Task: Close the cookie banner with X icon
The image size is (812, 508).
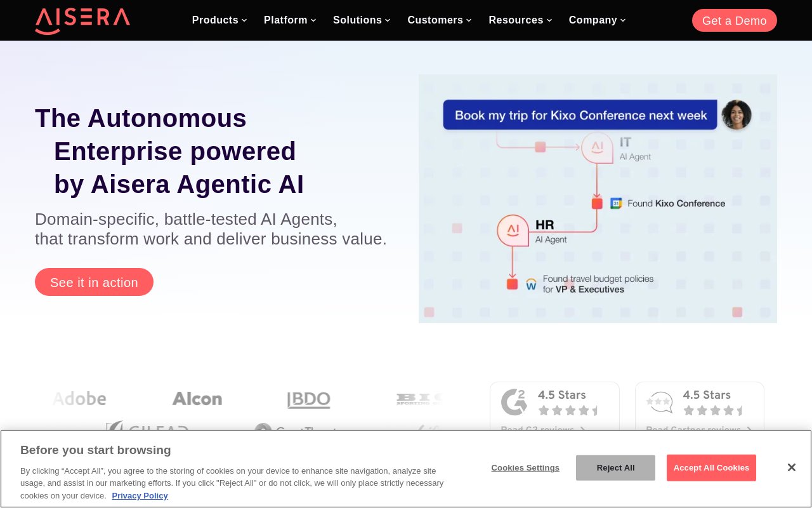Action: pyautogui.click(x=791, y=467)
